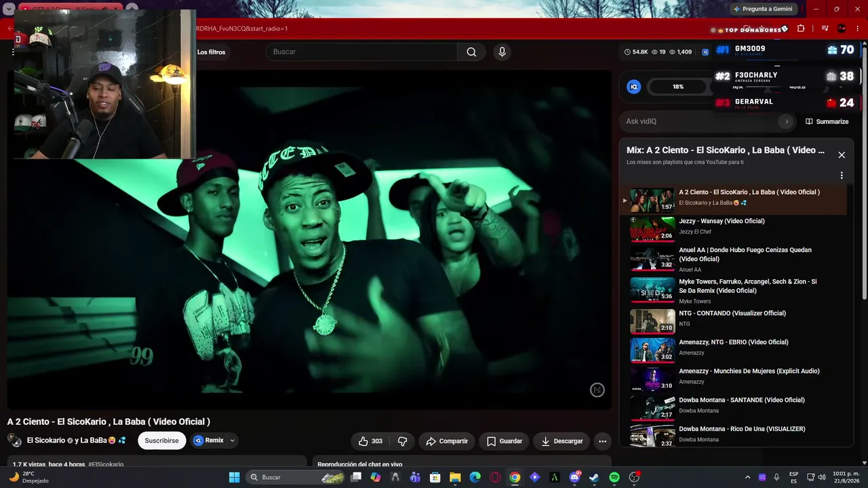This screenshot has width=868, height=488.
Task: Play Anuel AA Donde Hubo Fuego thumbnail
Action: pyautogui.click(x=652, y=258)
